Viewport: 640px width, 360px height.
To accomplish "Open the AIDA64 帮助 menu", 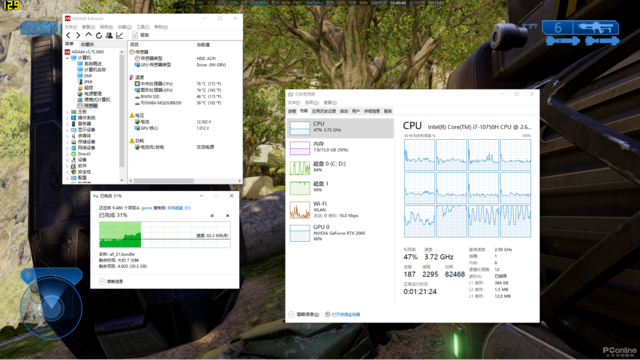I will pyautogui.click(x=161, y=27).
